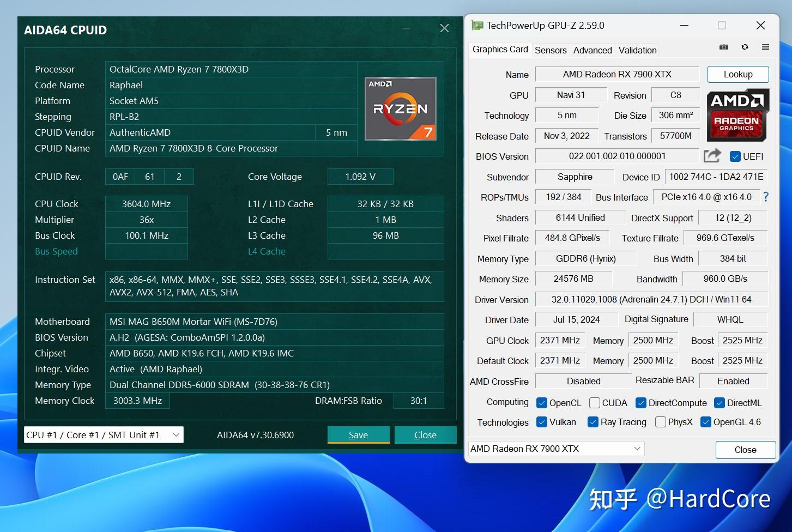This screenshot has width=792, height=532.
Task: Click the Chipset AMD B650 value
Action: point(275,353)
